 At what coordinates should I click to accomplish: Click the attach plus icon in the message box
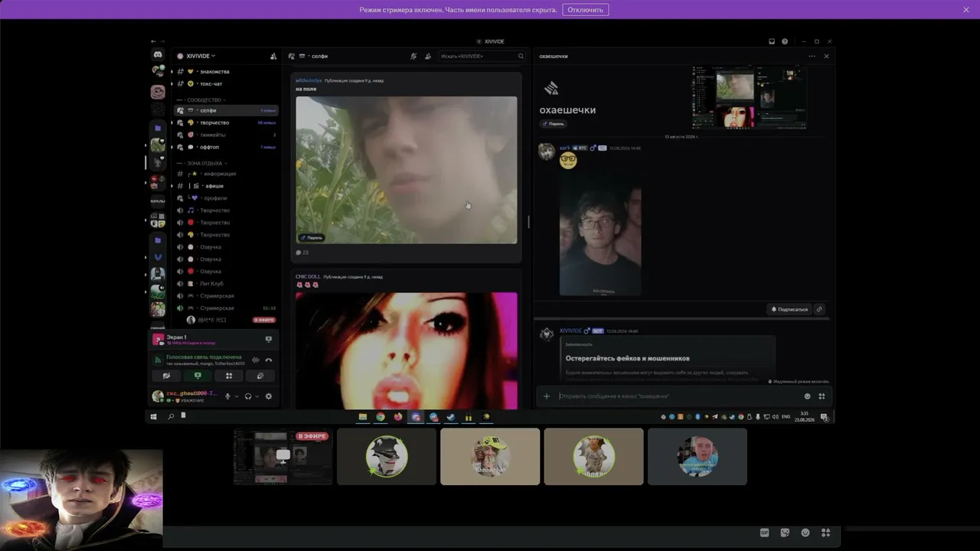coord(547,396)
